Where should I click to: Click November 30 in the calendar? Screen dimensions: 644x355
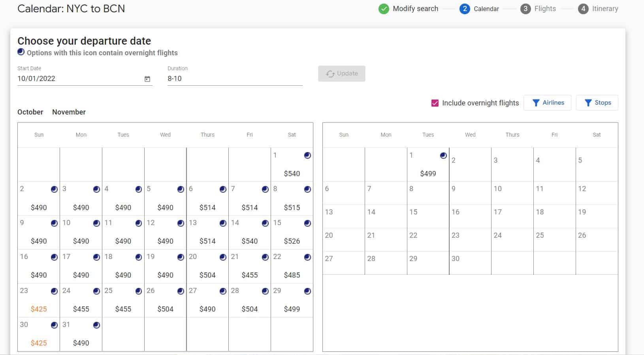(470, 263)
